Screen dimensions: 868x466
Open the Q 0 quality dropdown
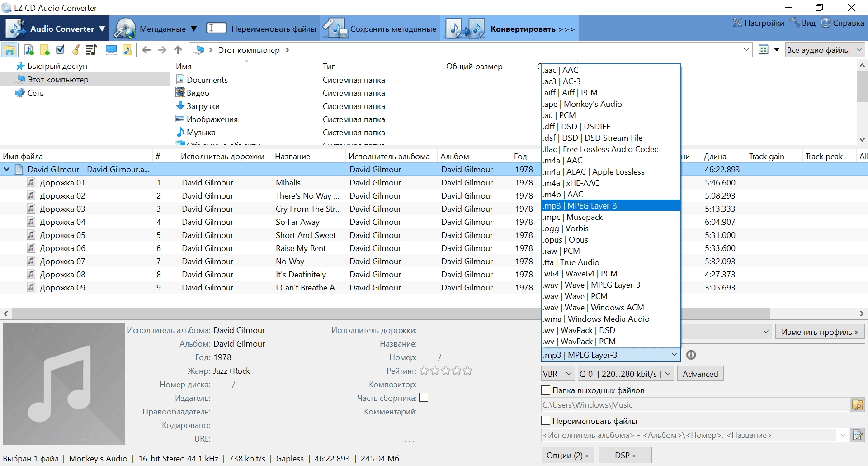coord(626,374)
